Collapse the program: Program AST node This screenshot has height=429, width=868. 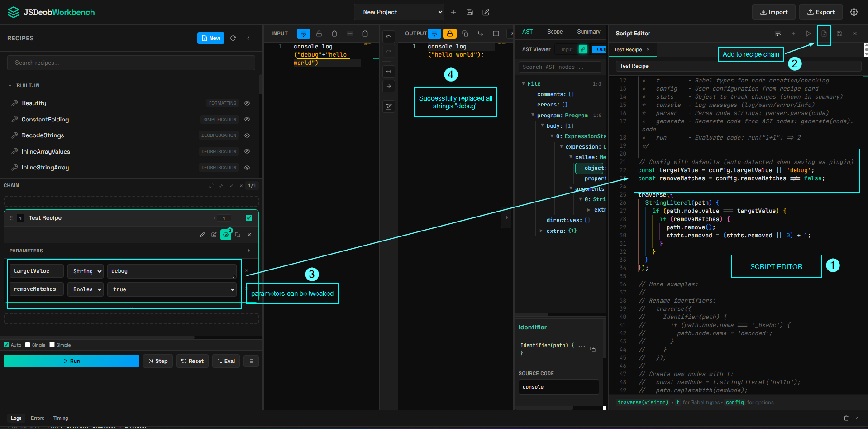533,115
